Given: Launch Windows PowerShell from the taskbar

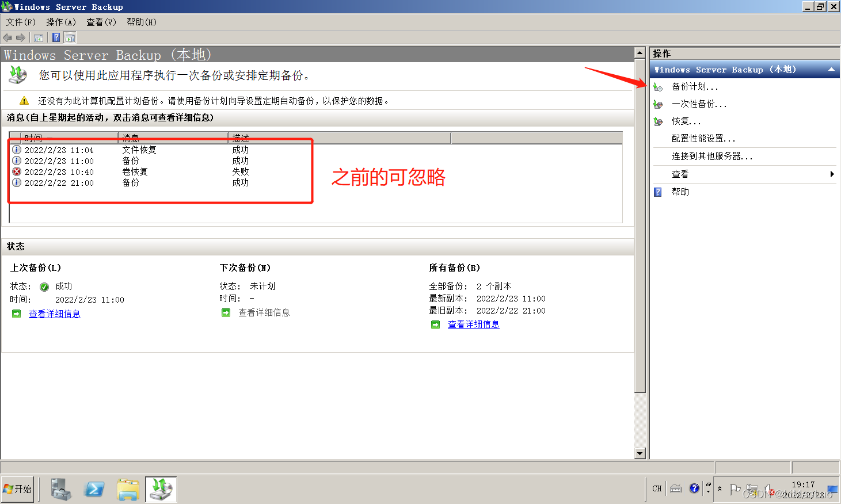Looking at the screenshot, I should [94, 490].
